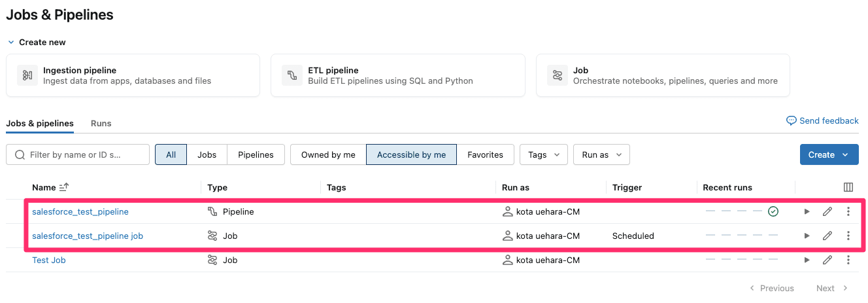Viewport: 868px width, 303px height.
Task: Expand the Run as dropdown
Action: [601, 154]
